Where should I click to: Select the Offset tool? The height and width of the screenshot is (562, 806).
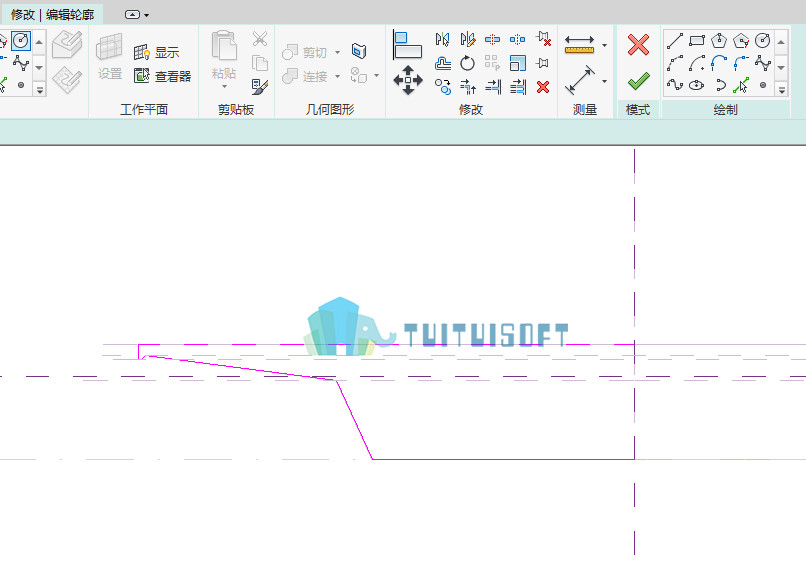[442, 64]
